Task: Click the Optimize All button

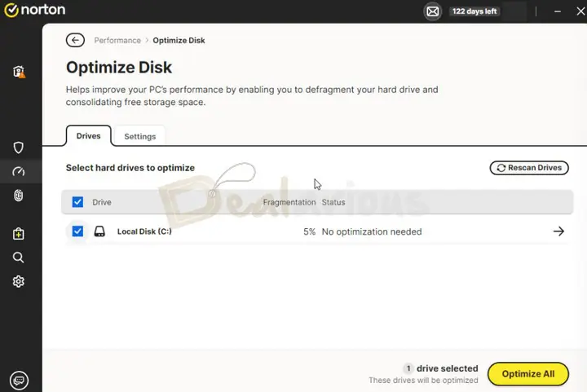Action: coord(528,374)
